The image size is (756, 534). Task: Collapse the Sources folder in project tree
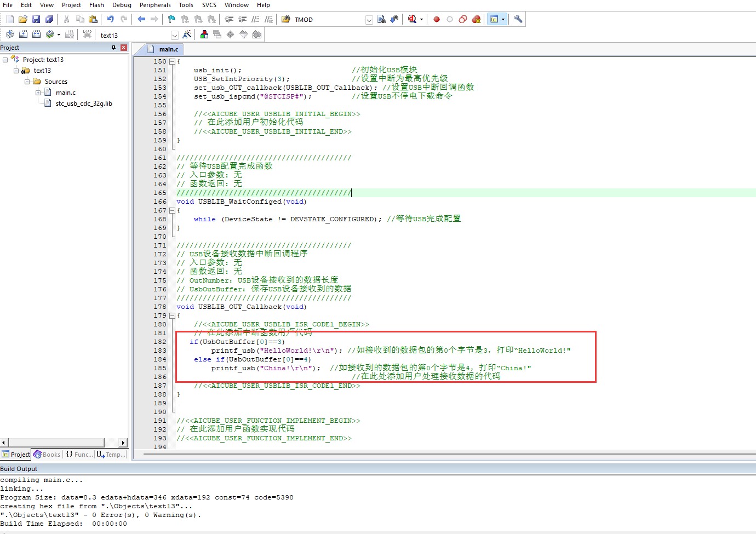(x=27, y=82)
